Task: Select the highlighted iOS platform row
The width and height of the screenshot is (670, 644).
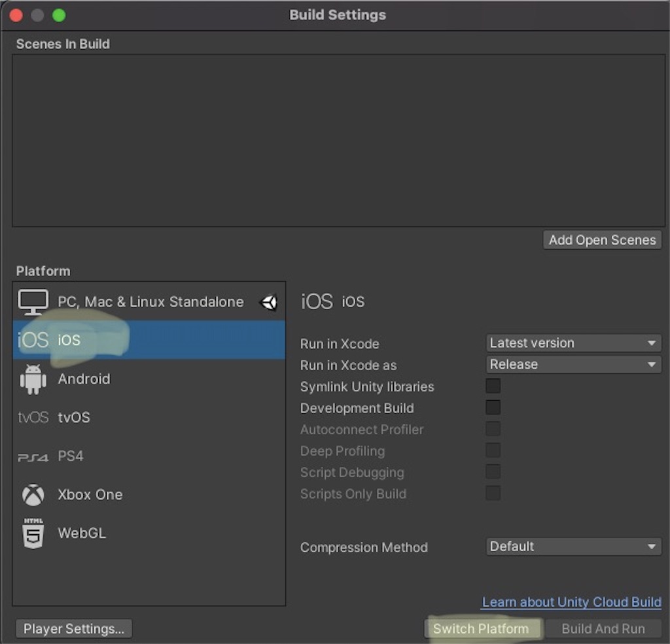Action: pyautogui.click(x=149, y=340)
